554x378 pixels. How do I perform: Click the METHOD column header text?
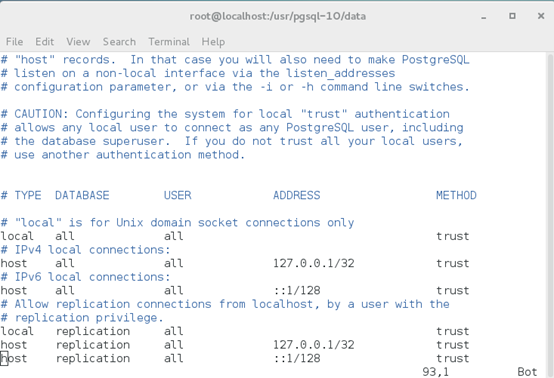click(x=456, y=195)
